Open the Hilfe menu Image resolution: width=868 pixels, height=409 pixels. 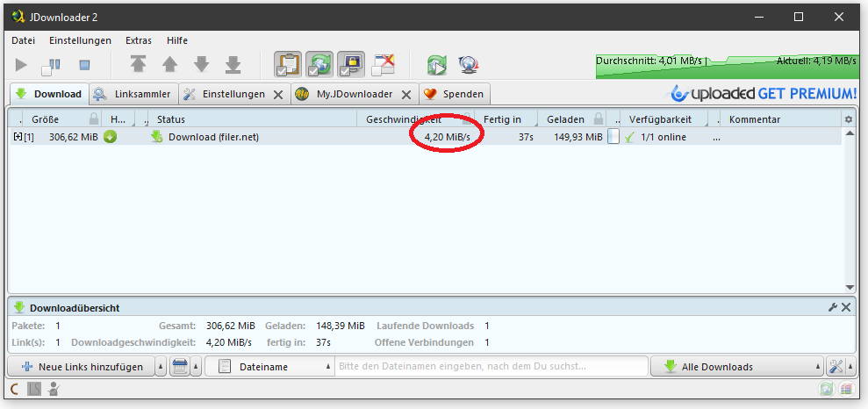177,40
